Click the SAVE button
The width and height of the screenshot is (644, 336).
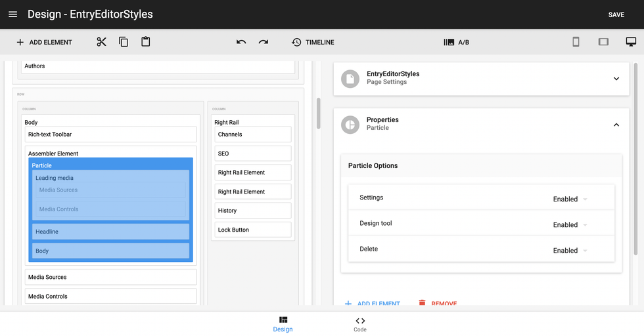coord(616,14)
